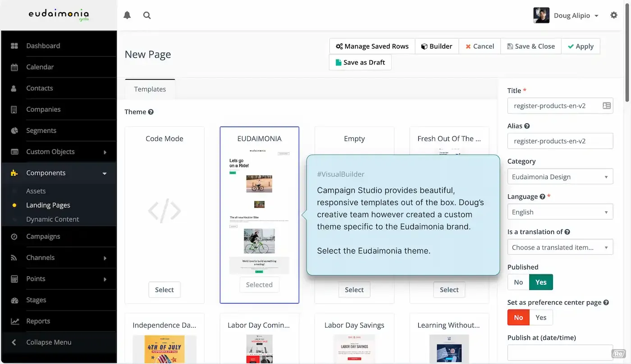
Task: Open the notifications bell icon
Action: (127, 15)
